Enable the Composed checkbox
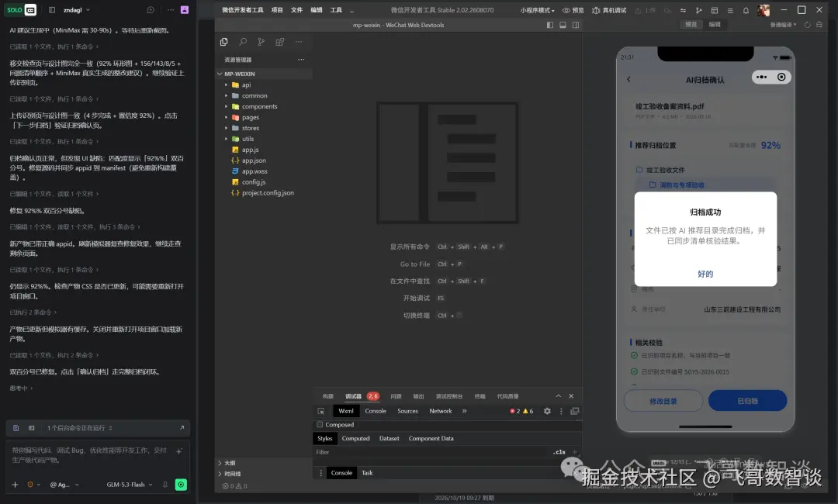Viewport: 838px width, 504px height. point(320,424)
